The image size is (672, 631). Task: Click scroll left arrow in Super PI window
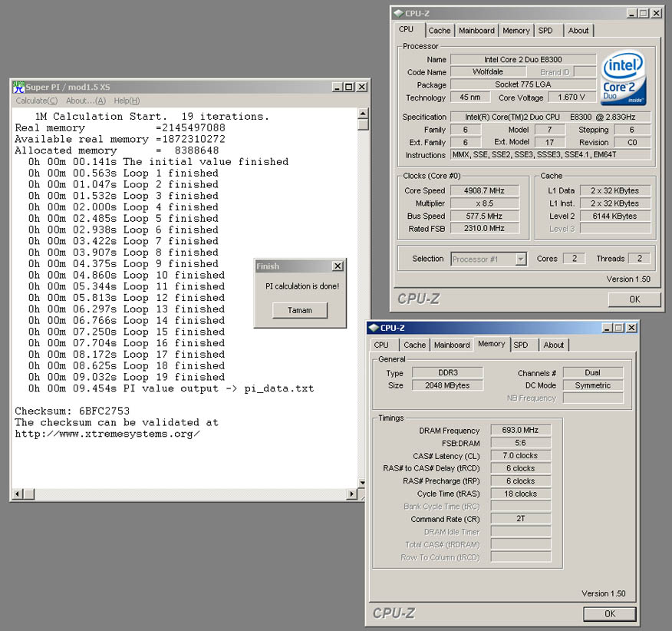[x=18, y=494]
